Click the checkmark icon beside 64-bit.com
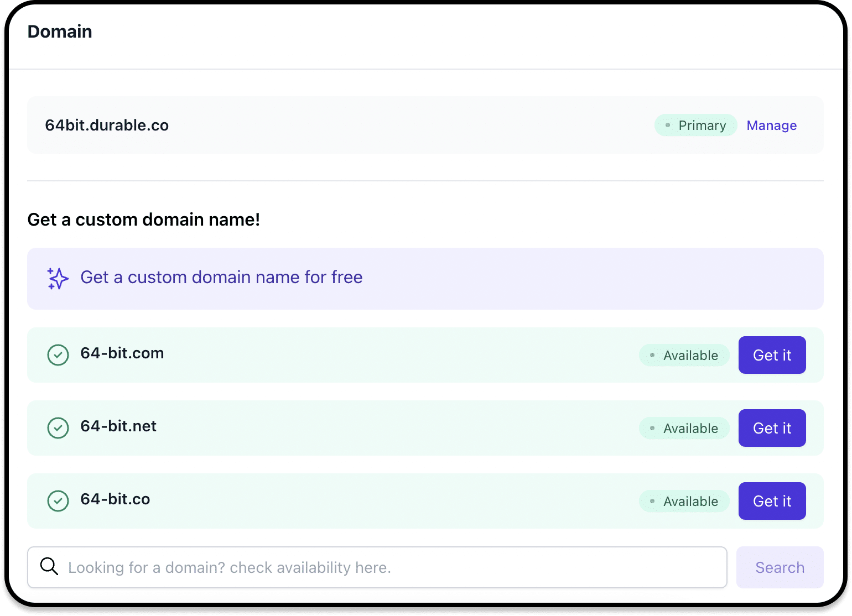 [x=58, y=355]
